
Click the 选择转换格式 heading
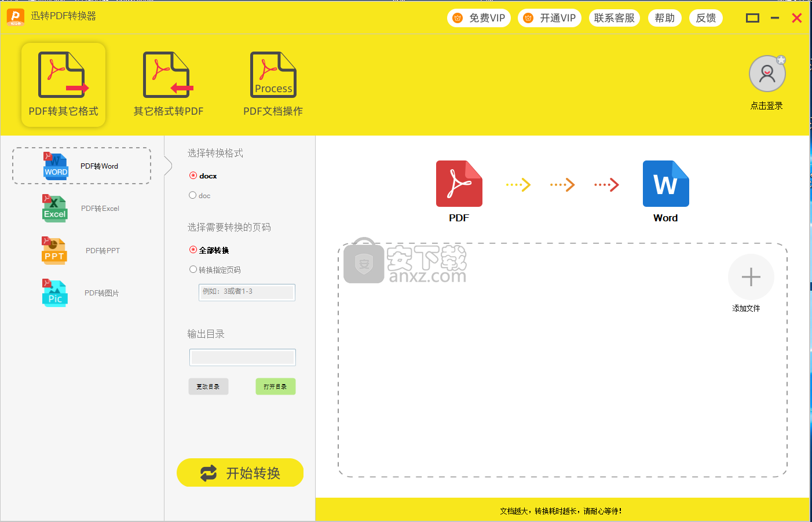215,153
